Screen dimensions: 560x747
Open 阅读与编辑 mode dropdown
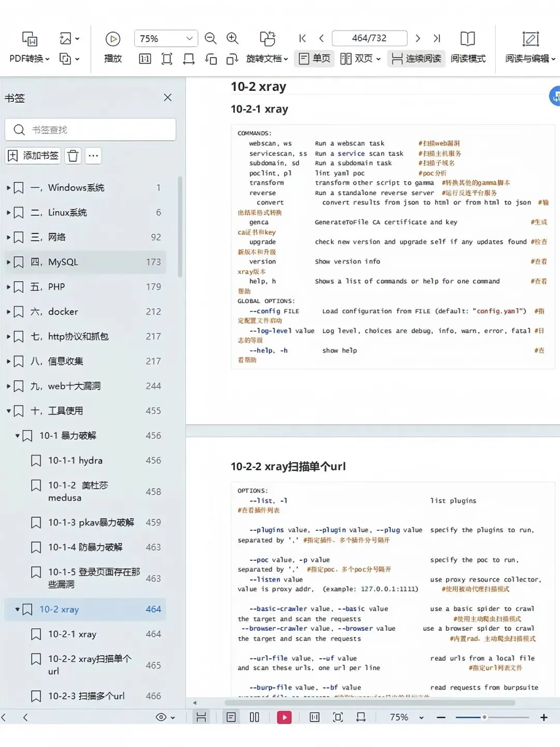coord(530,47)
